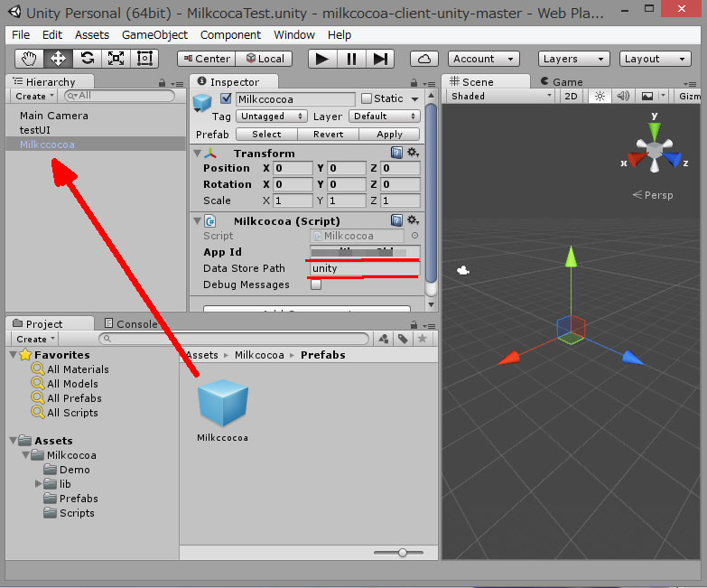Image resolution: width=707 pixels, height=588 pixels.
Task: Open the Static options dropdown arrow
Action: (x=414, y=98)
